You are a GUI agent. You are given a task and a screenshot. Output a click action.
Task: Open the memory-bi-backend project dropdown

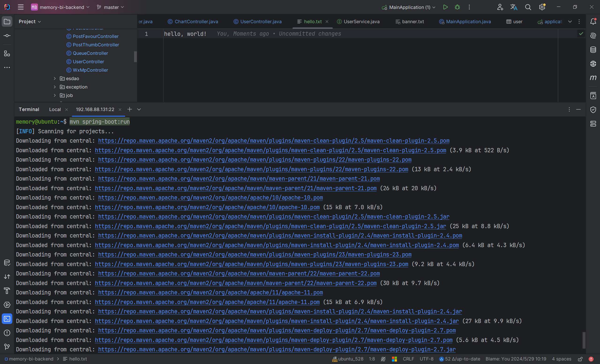[x=60, y=7]
